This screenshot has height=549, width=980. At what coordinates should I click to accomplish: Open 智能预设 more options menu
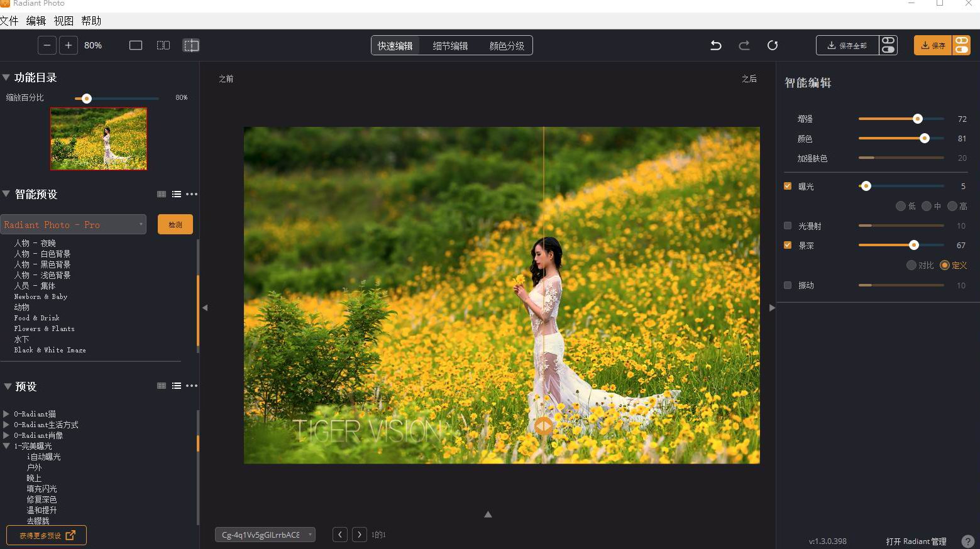(192, 194)
